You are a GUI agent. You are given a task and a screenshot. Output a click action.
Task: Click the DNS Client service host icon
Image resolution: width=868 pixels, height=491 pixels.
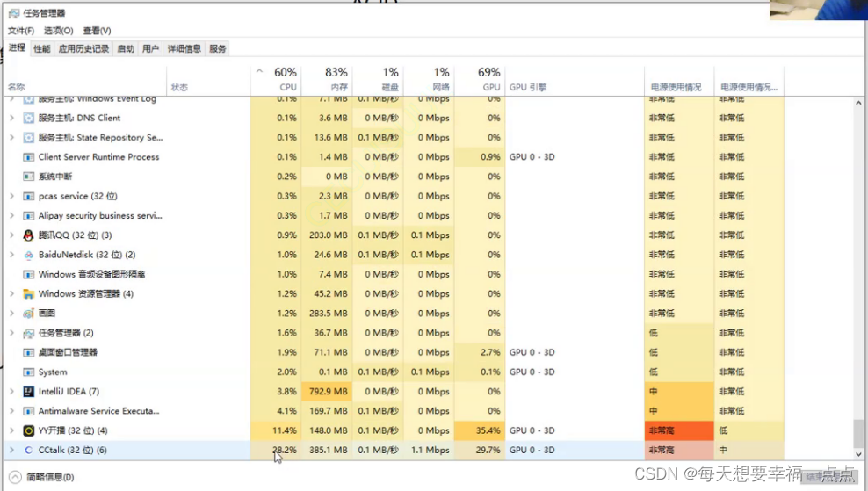[29, 118]
